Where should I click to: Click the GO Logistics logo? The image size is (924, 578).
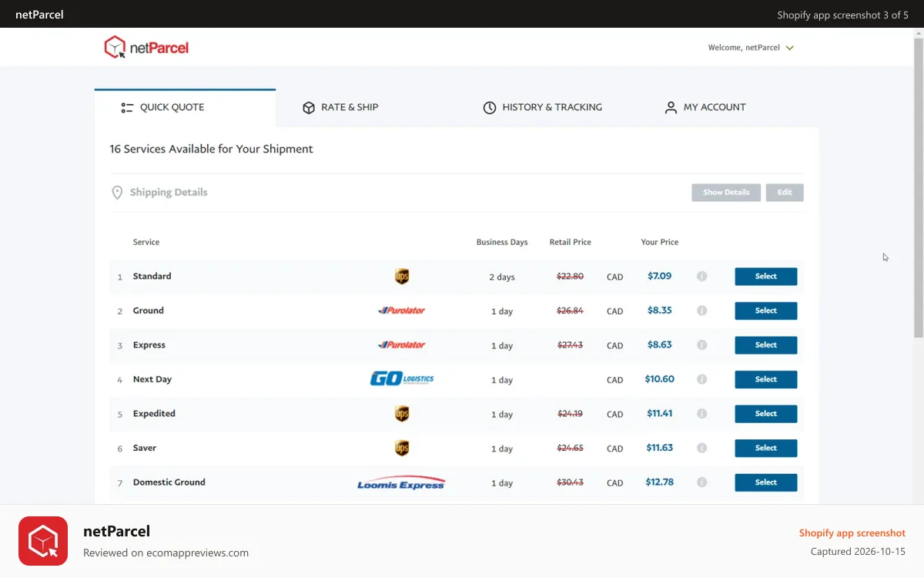point(402,379)
